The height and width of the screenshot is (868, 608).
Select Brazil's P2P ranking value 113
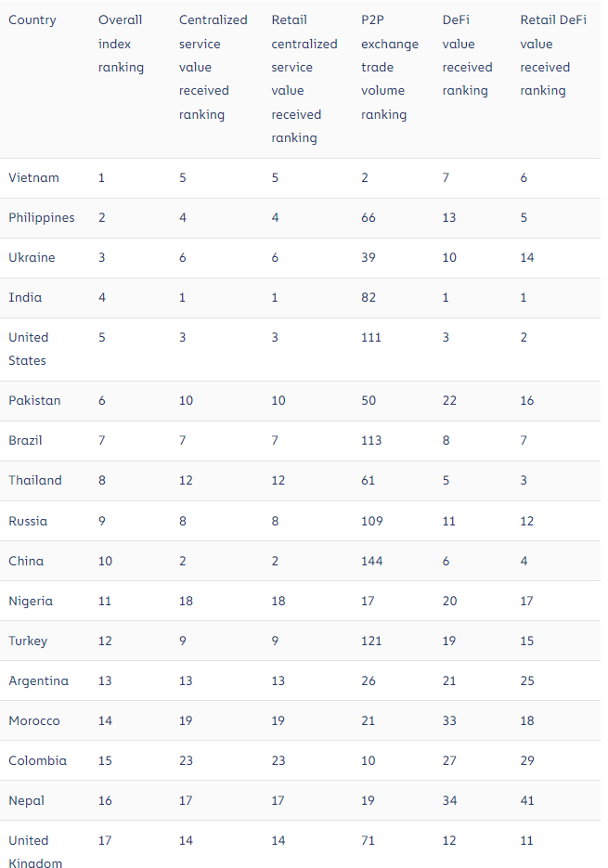tap(371, 440)
